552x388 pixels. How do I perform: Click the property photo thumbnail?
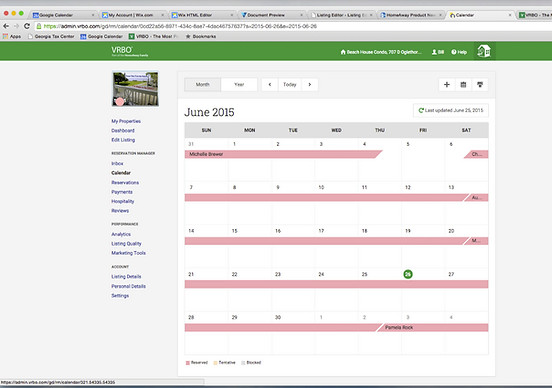pos(135,89)
